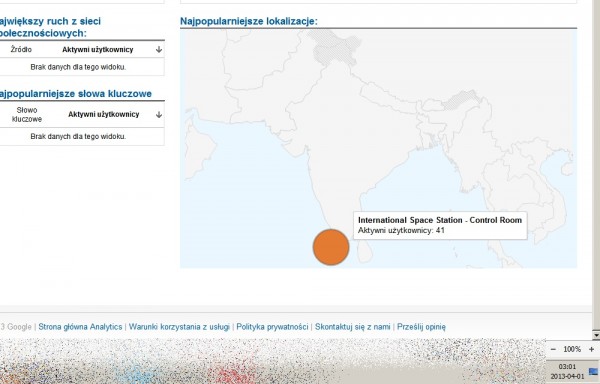
Task: Click the Źródło column header
Action: point(21,49)
